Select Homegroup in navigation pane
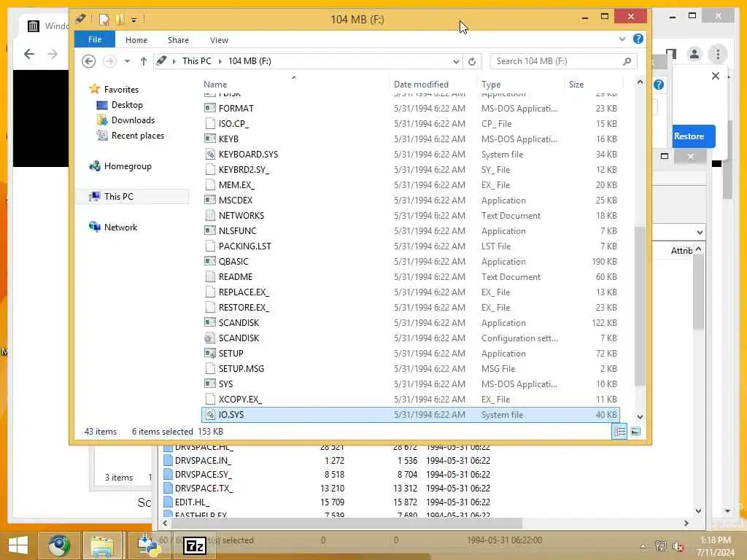Viewport: 747px width, 560px height. (x=128, y=166)
